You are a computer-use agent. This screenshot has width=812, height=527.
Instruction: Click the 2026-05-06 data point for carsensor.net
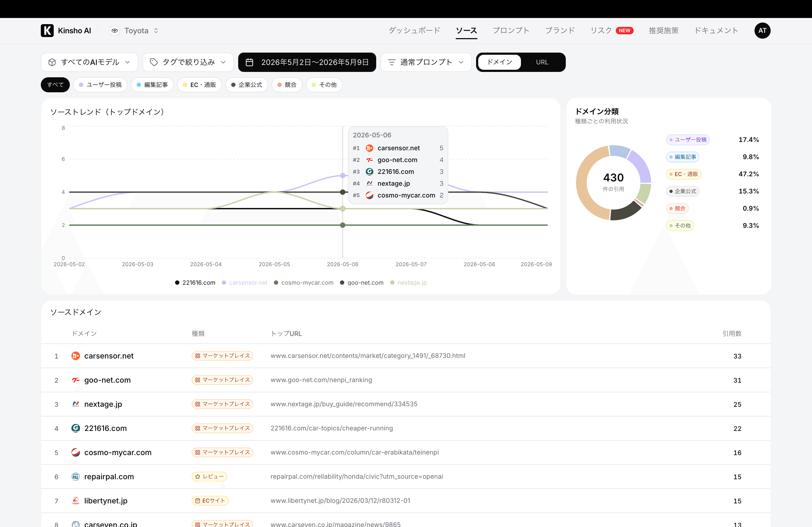click(343, 175)
